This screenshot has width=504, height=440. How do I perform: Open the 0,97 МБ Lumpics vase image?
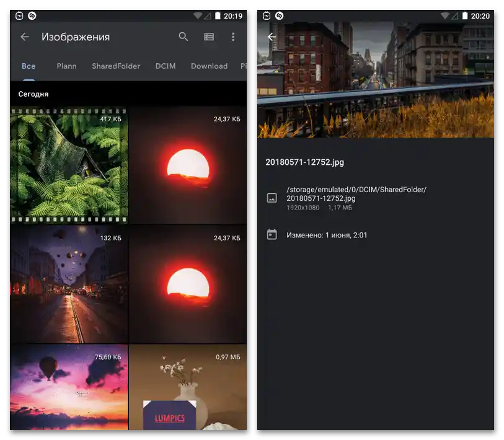click(188, 387)
